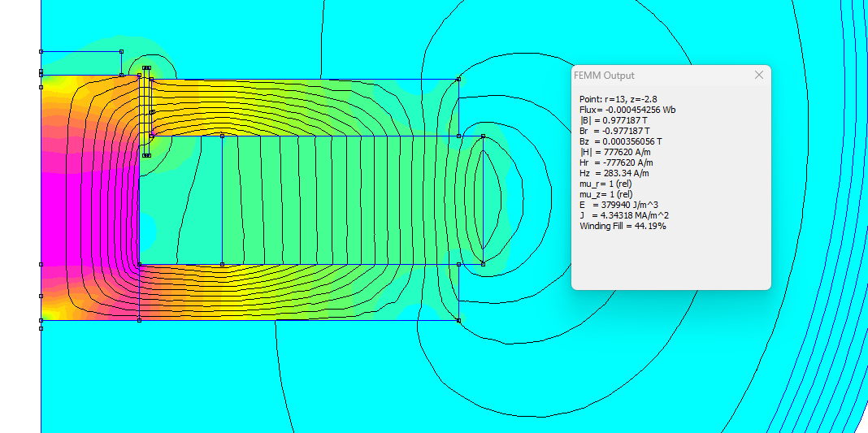Close the FEMM Output window
This screenshot has width=868, height=433.
coord(759,76)
